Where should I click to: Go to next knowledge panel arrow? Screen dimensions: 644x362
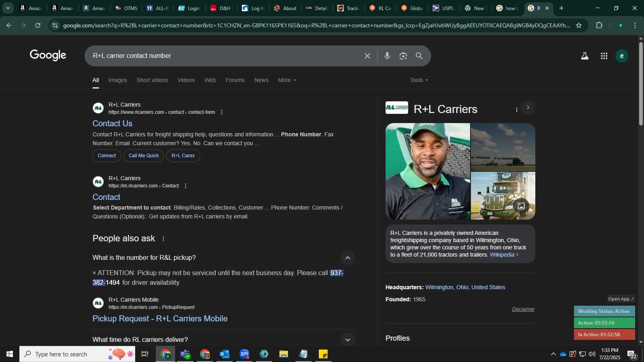528,107
